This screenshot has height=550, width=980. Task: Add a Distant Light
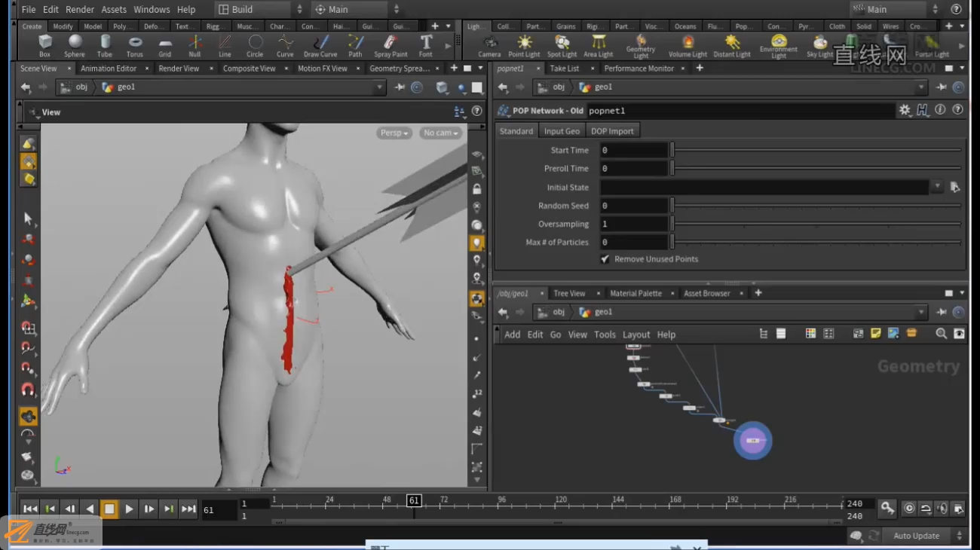point(732,46)
